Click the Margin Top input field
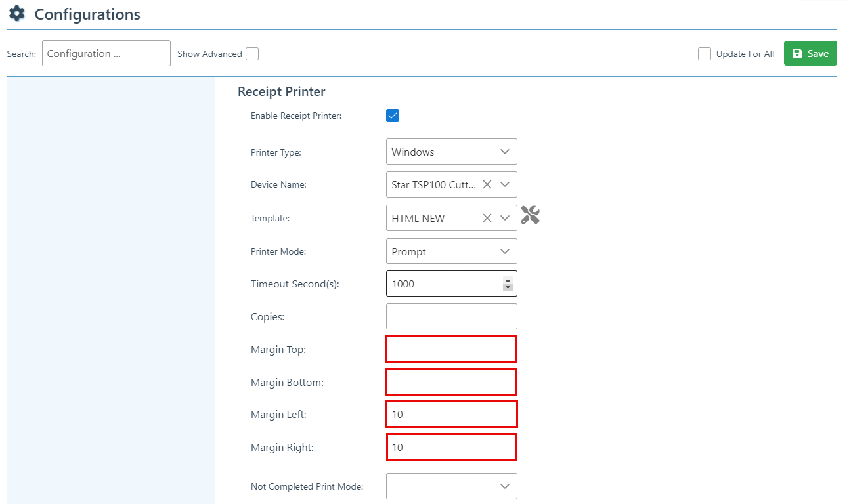The image size is (849, 504). (451, 348)
